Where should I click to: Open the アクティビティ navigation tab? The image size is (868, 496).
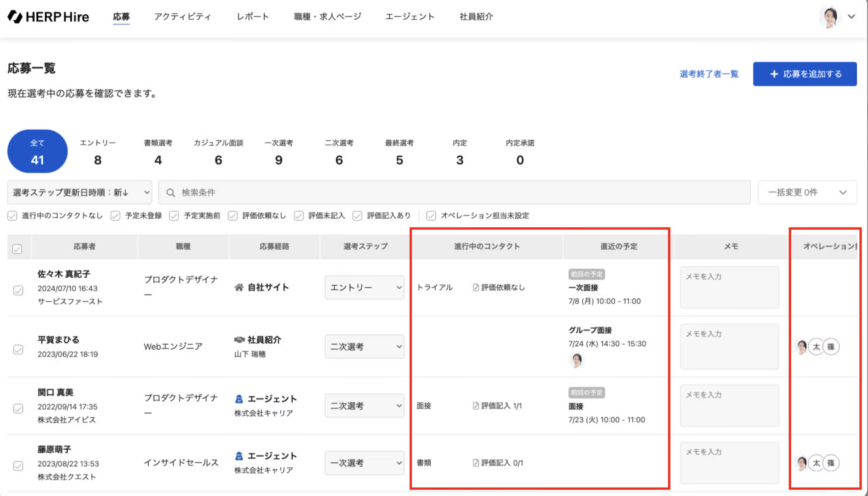[183, 17]
